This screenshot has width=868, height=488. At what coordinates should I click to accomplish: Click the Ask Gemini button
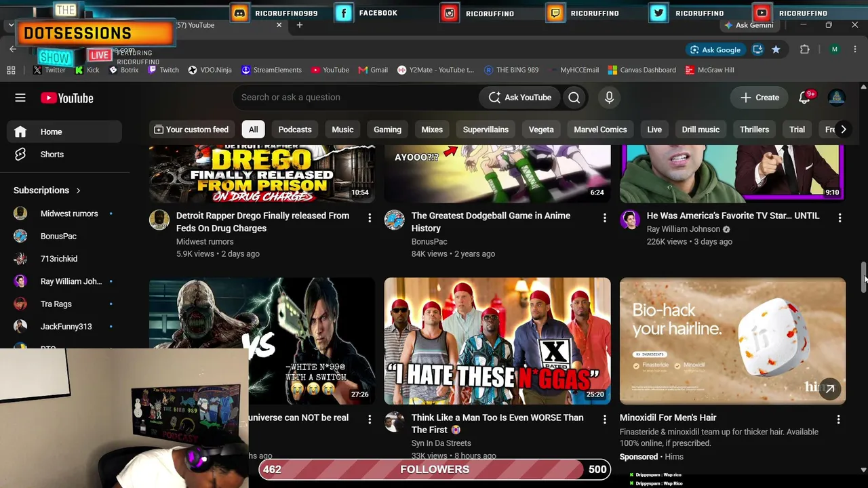(749, 25)
